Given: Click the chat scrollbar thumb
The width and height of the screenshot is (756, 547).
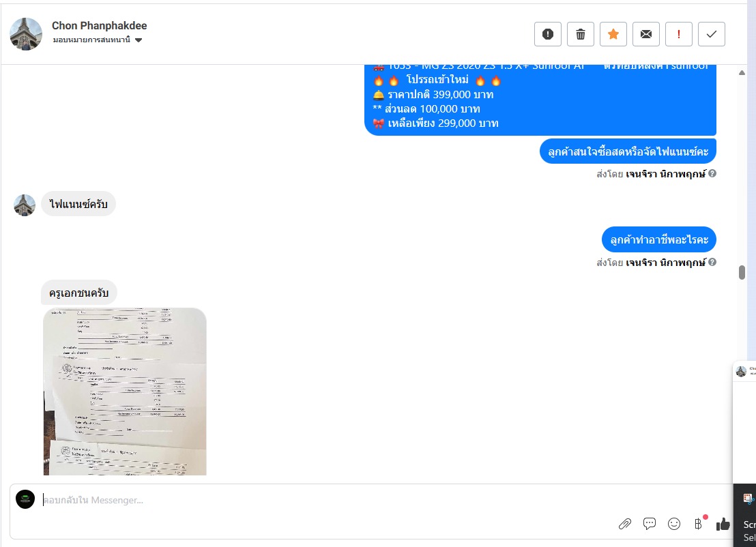Looking at the screenshot, I should 742,272.
